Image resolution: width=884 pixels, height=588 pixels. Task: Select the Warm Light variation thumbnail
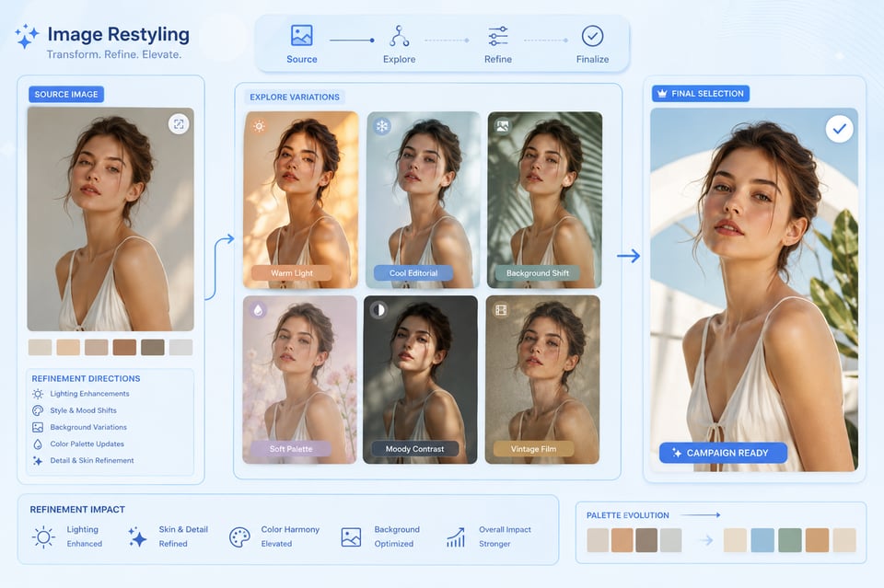tap(301, 200)
